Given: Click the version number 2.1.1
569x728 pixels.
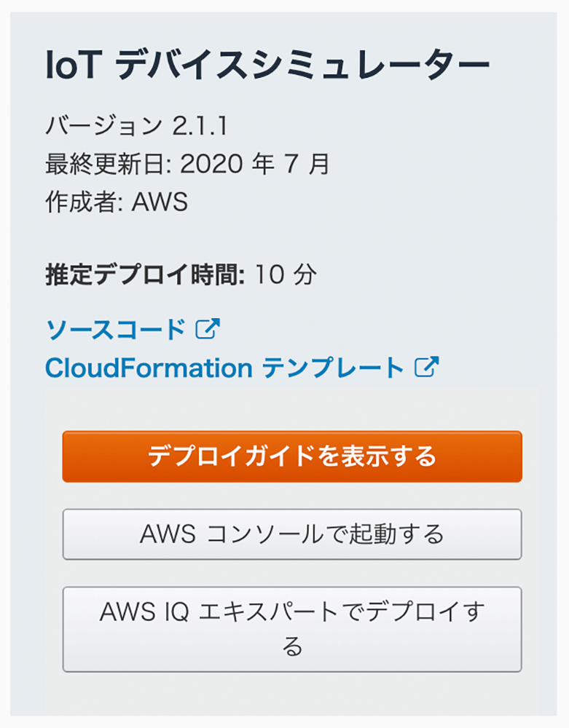Looking at the screenshot, I should (x=200, y=126).
